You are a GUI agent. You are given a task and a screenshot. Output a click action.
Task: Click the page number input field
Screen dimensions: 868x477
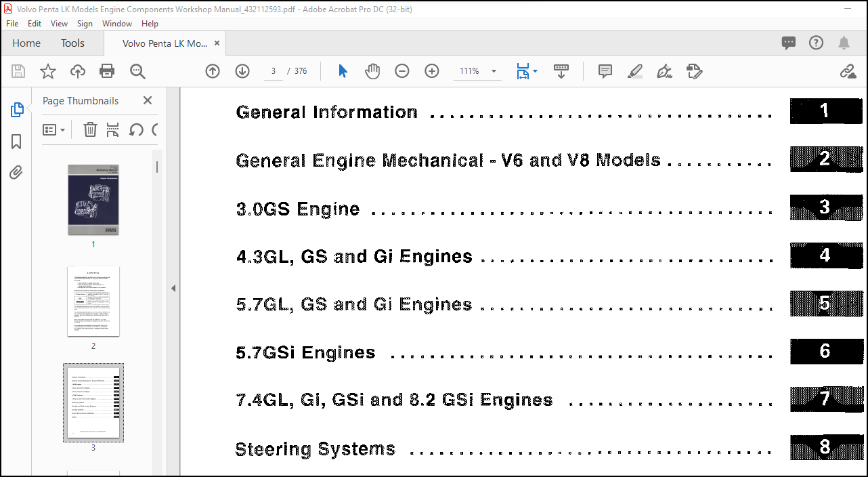click(273, 71)
